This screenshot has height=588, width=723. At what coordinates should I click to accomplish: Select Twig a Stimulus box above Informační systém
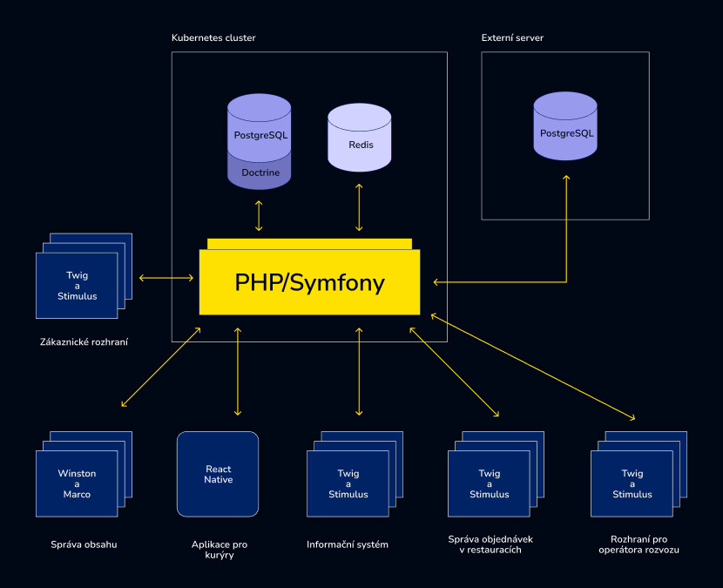(x=348, y=483)
